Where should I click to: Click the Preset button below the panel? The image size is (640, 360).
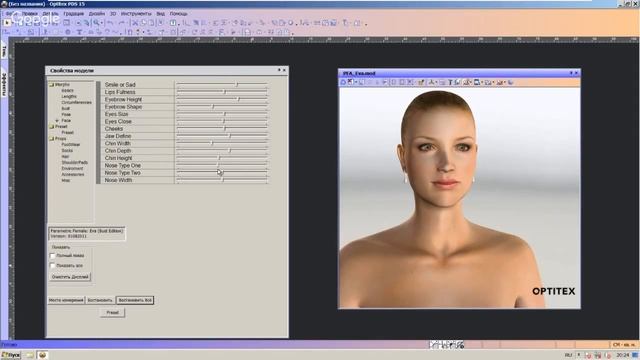coord(112,312)
